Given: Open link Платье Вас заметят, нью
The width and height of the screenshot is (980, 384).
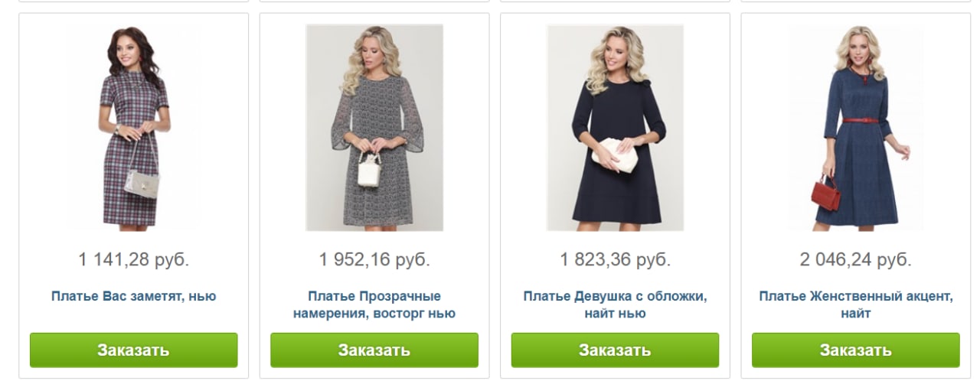Looking at the screenshot, I should click(133, 296).
